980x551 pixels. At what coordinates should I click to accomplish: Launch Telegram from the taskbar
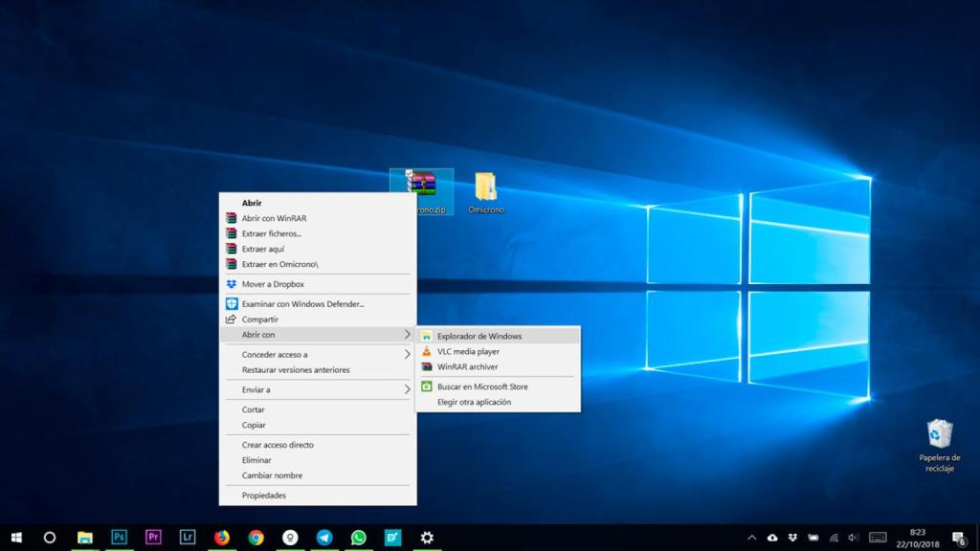324,538
